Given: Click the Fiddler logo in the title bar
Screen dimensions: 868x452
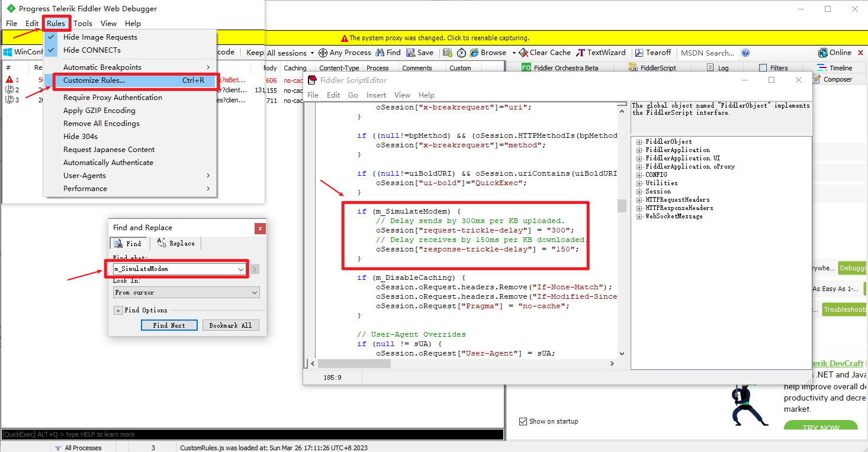Looking at the screenshot, I should click(11, 8).
